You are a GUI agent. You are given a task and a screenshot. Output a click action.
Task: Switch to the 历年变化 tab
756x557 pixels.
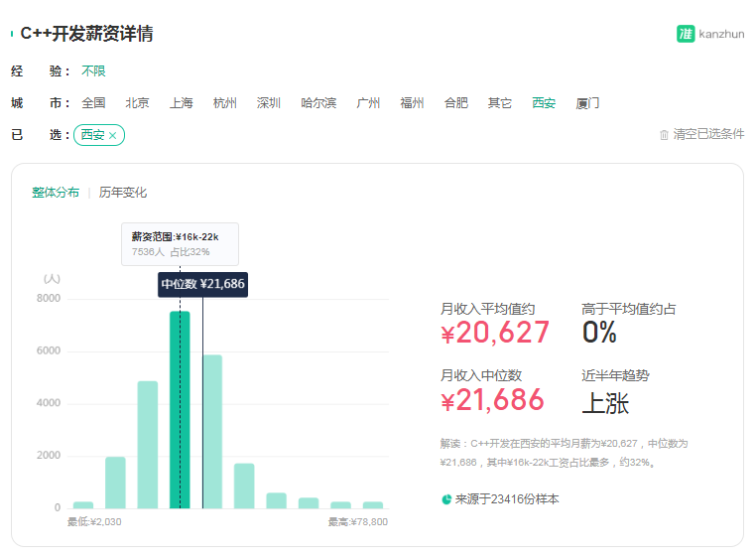tap(123, 193)
